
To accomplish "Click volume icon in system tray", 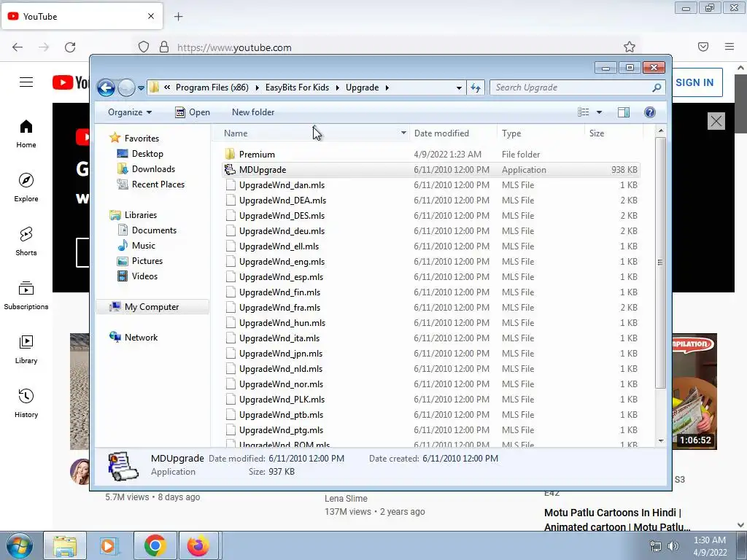I will 673,546.
